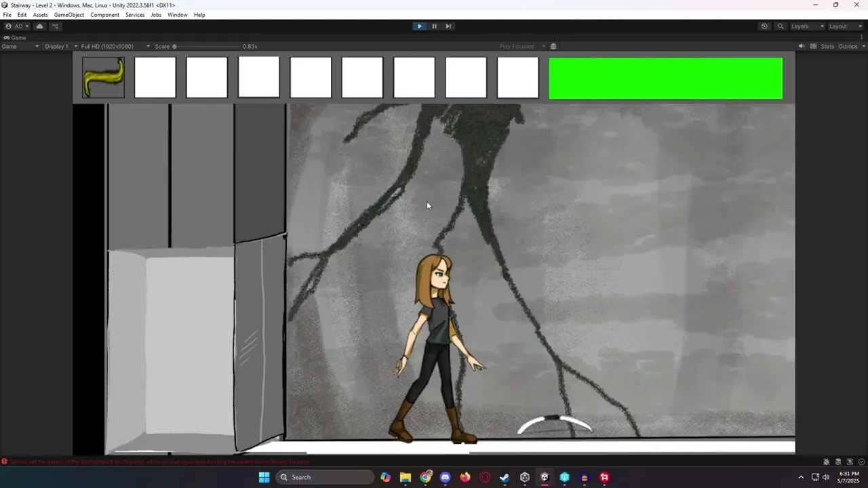The width and height of the screenshot is (868, 488).
Task: Open the Edit menu
Action: [22, 15]
